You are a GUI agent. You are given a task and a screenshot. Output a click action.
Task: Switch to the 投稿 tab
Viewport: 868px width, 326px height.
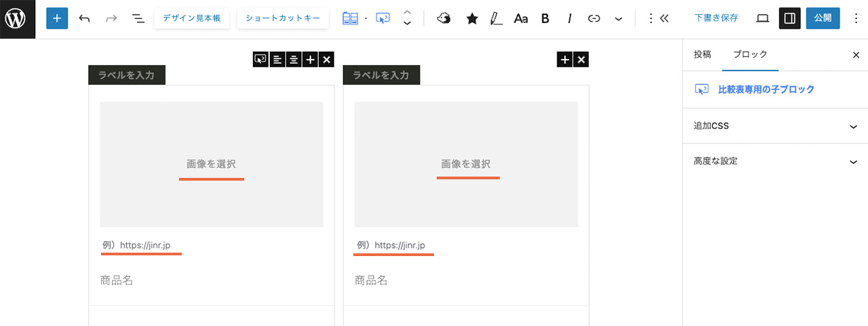[703, 54]
